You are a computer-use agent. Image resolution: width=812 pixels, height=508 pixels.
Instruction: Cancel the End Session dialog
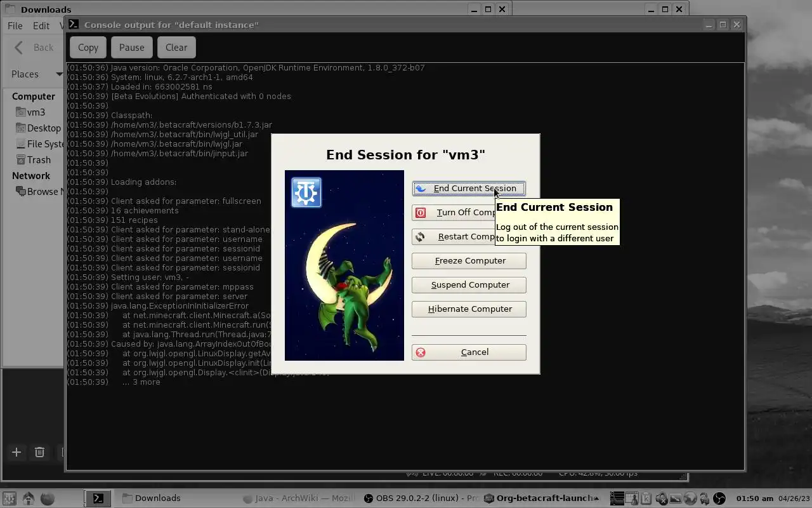[469, 352]
